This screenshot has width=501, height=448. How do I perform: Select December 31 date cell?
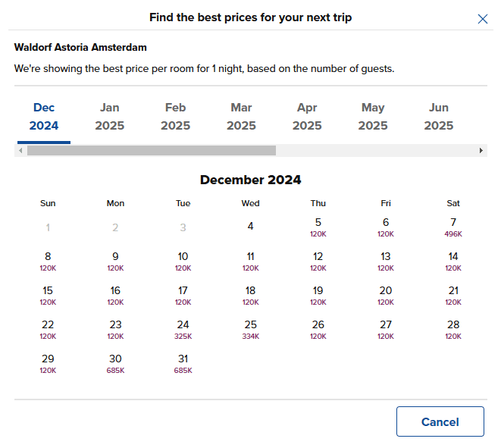(x=183, y=363)
